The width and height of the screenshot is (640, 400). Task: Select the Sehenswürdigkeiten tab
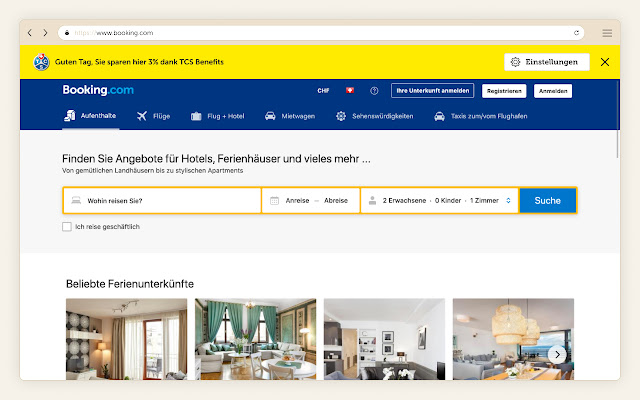pos(374,116)
